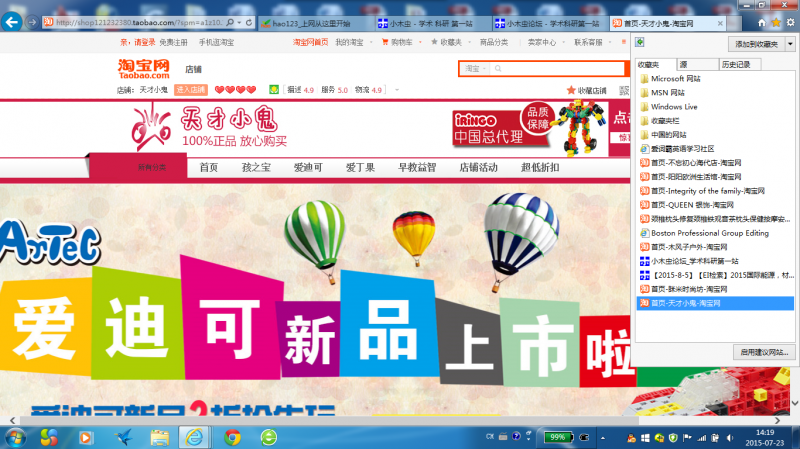Click the 收藏店铺 star icon
The image size is (800, 449).
pyautogui.click(x=571, y=90)
